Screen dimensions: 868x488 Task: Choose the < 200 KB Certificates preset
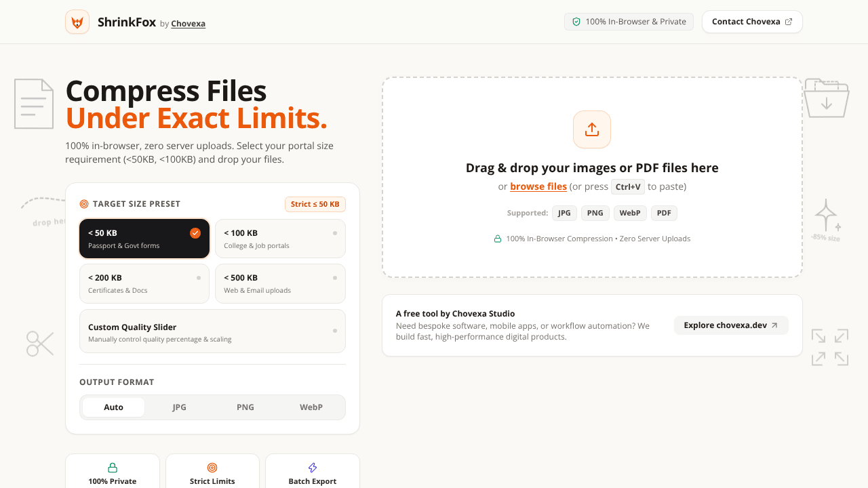[144, 283]
